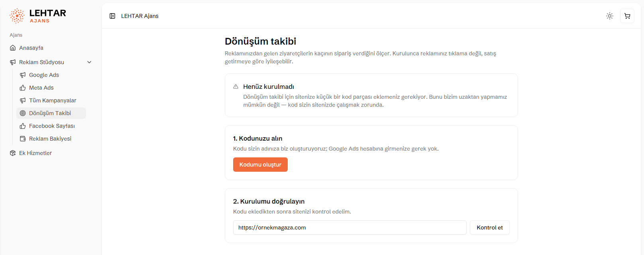Click the warning triangle icon

coord(236,86)
